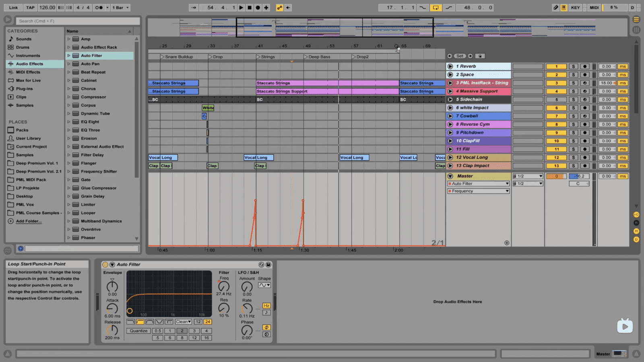This screenshot has width=644, height=362.
Task: Toggle the Auto Filter device activator
Action: pyautogui.click(x=105, y=265)
